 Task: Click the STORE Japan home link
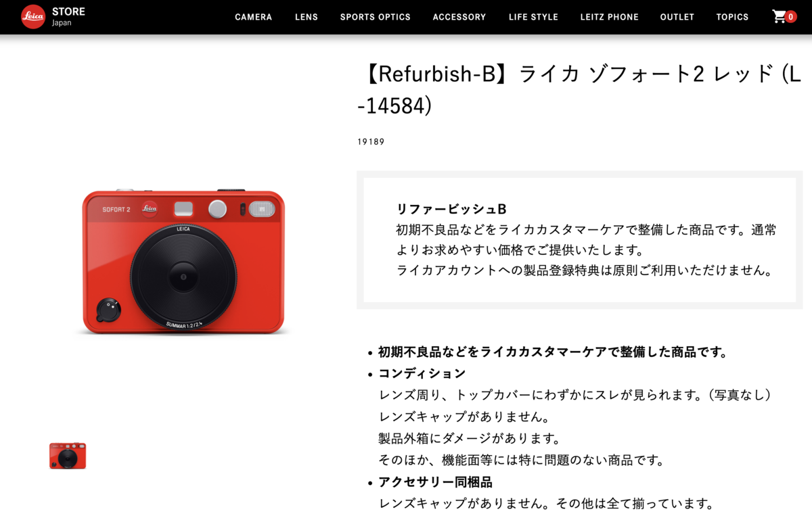click(68, 17)
